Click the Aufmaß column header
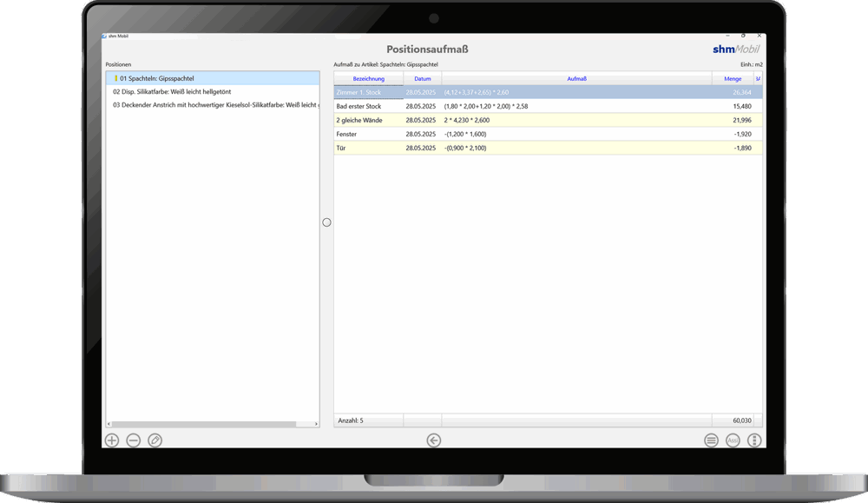868x503 pixels. [576, 79]
